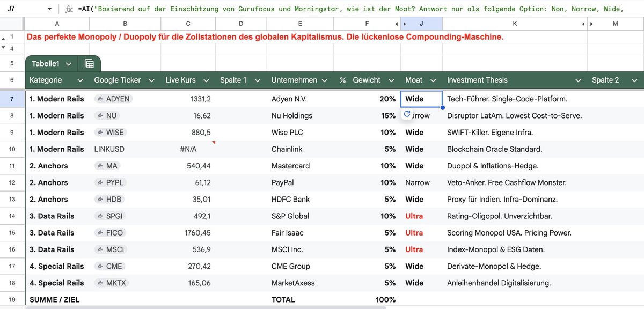This screenshot has width=644, height=309.
Task: Unhide column via arrow right of column K
Action: coord(584,24)
